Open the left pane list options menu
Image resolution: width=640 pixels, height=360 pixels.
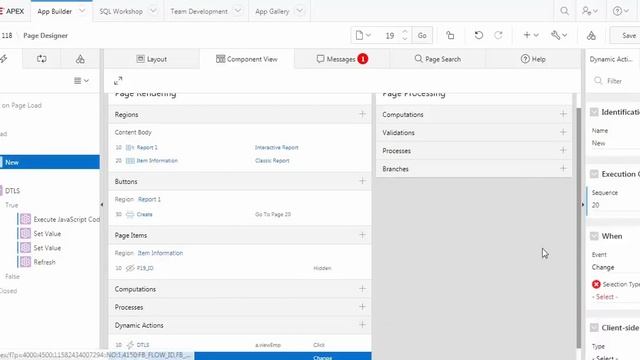pyautogui.click(x=81, y=81)
